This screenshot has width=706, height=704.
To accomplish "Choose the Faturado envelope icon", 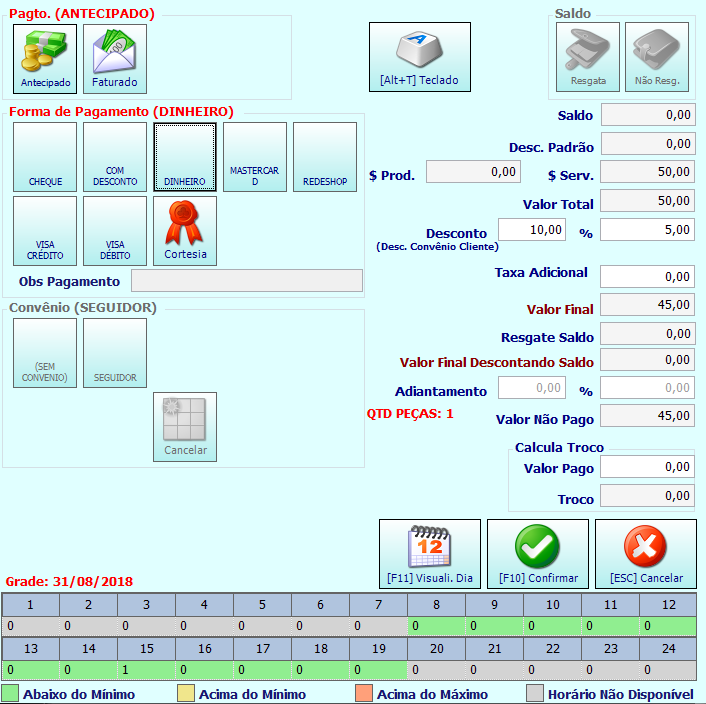I will (115, 59).
